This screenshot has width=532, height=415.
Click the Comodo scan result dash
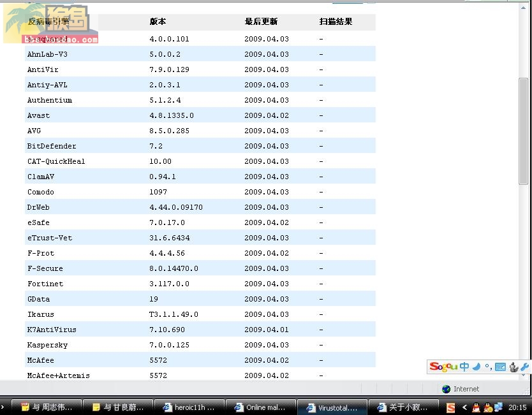[321, 192]
